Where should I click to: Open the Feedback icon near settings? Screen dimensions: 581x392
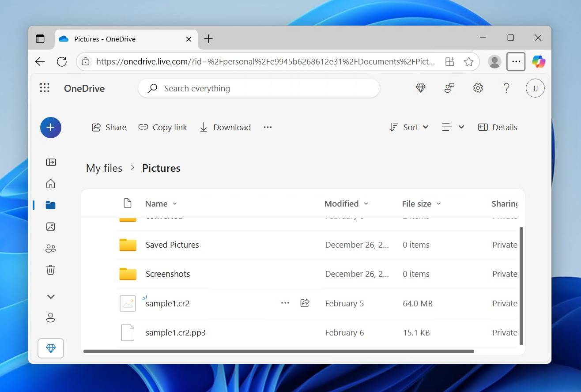tap(449, 88)
